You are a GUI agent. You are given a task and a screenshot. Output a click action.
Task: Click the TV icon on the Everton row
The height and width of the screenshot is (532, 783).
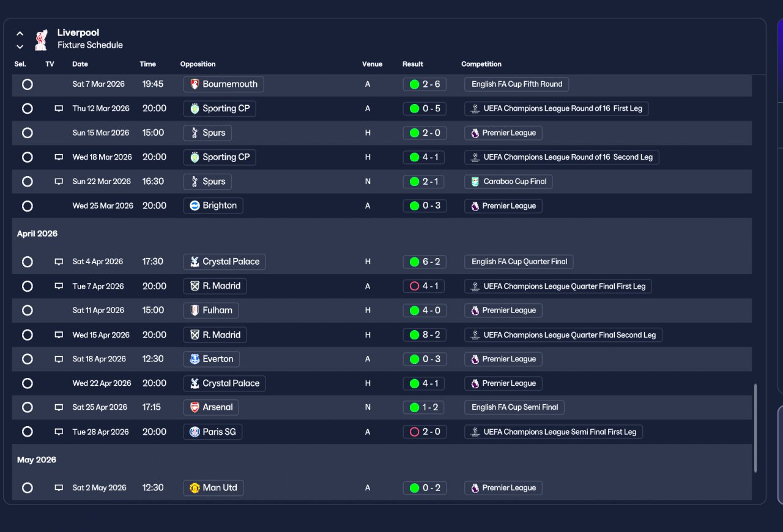pyautogui.click(x=59, y=359)
